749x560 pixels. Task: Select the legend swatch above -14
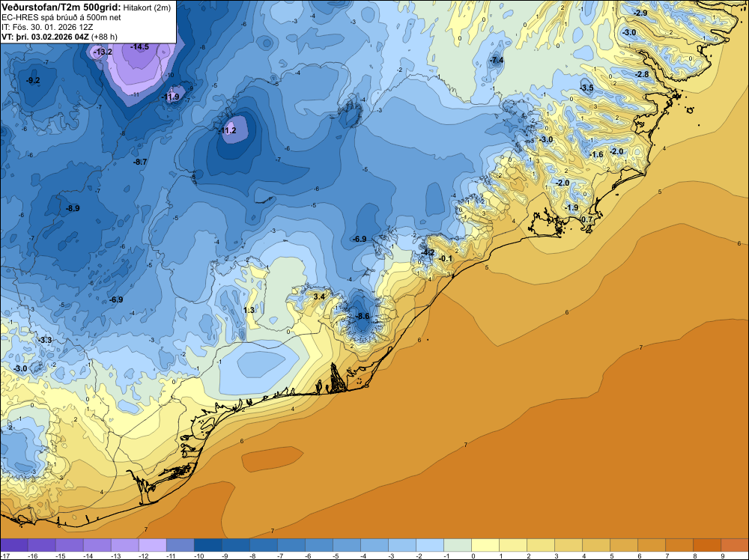point(97,545)
